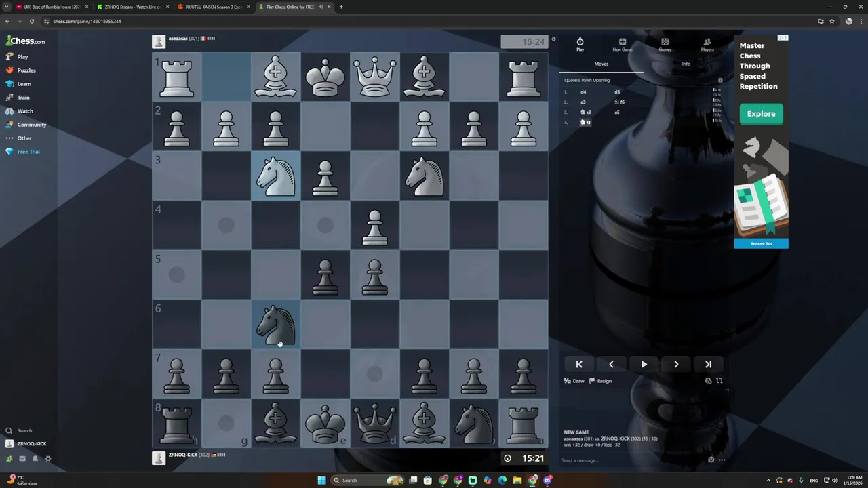Switch to Best of RumbleHouse browser tab
Viewport: 868px width, 488px height.
53,7
